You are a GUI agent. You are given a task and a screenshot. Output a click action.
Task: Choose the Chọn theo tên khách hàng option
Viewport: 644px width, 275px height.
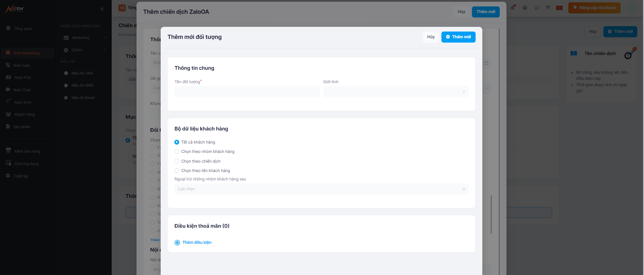click(177, 171)
